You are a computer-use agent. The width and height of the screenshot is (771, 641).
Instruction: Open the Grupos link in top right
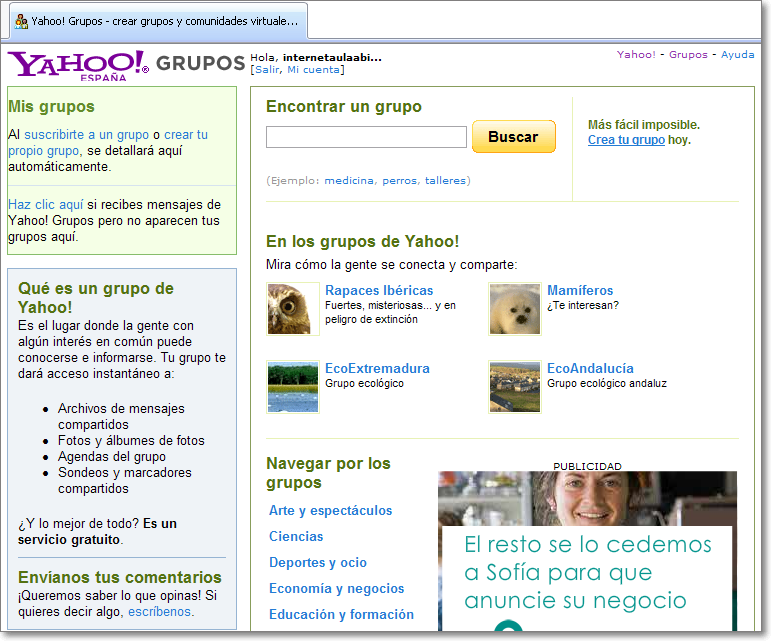click(688, 55)
